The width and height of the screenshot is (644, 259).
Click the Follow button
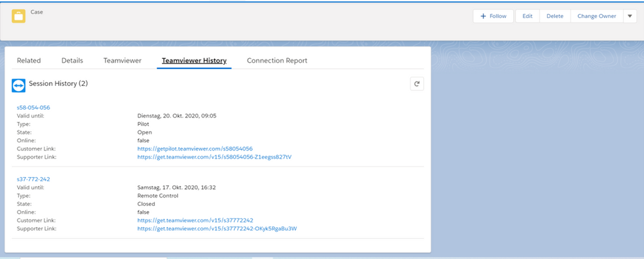(x=493, y=16)
